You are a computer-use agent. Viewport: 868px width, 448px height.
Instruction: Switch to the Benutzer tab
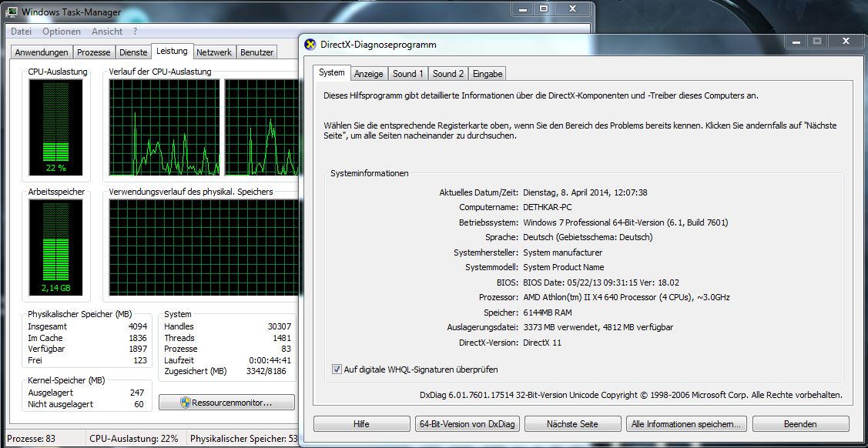(256, 52)
